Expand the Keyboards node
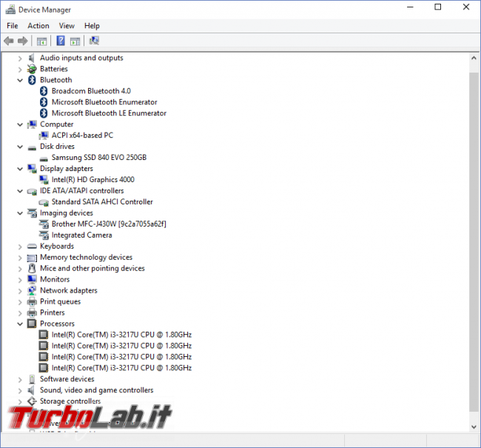Viewport: 481px width, 448px height. coord(20,247)
